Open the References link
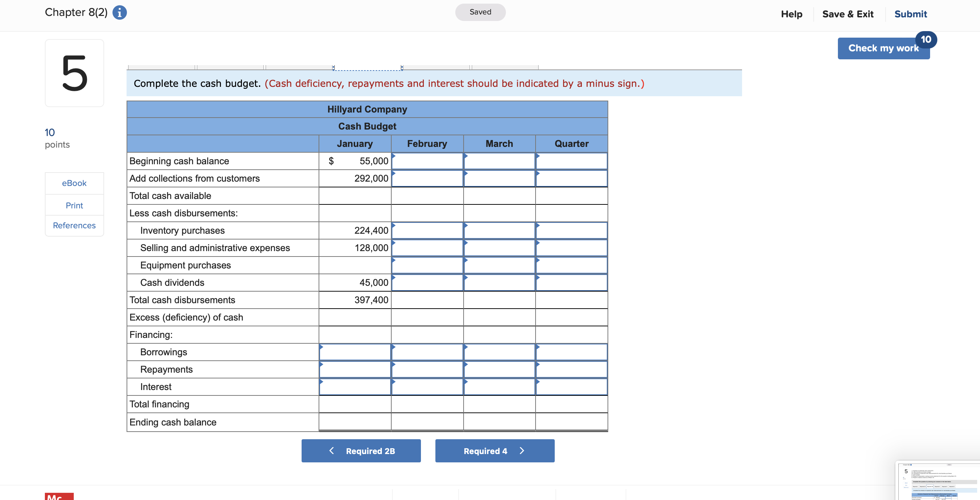980x500 pixels. (x=74, y=225)
